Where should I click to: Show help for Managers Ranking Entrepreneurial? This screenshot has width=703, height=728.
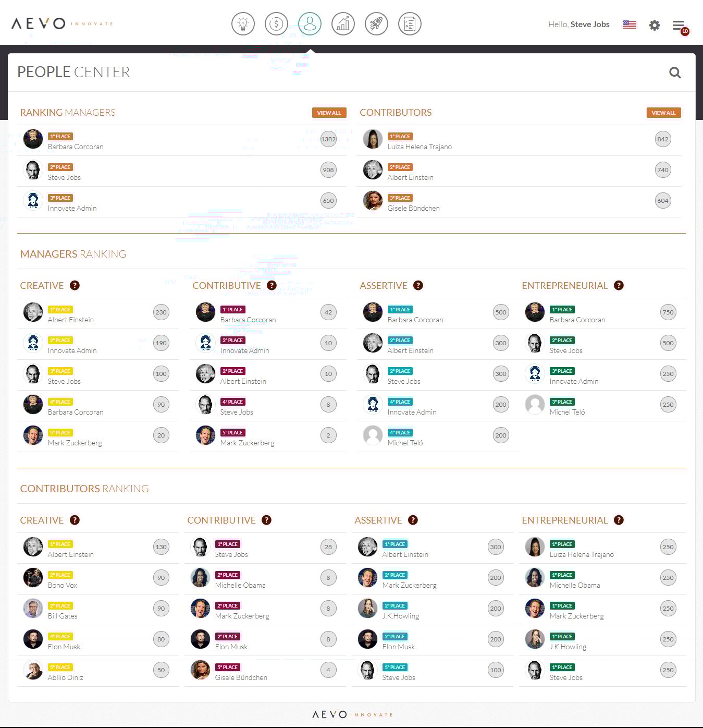(619, 285)
